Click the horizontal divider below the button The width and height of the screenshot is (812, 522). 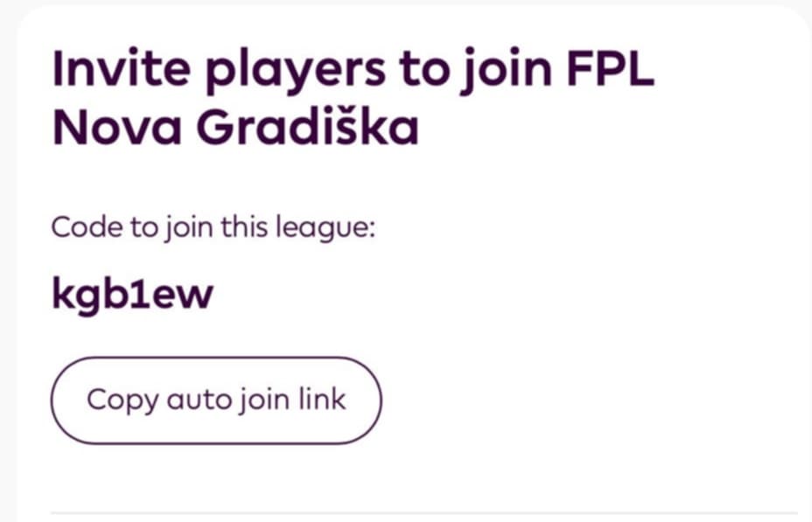point(423,513)
